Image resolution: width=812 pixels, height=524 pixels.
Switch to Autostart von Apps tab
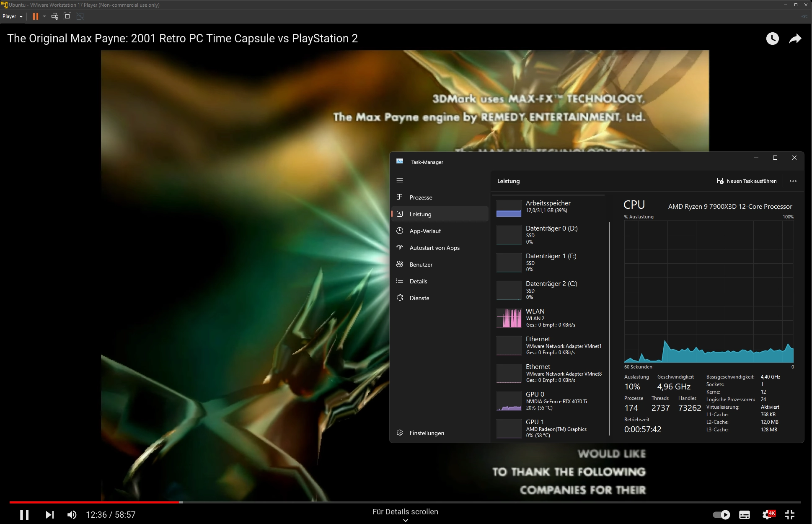click(440, 248)
